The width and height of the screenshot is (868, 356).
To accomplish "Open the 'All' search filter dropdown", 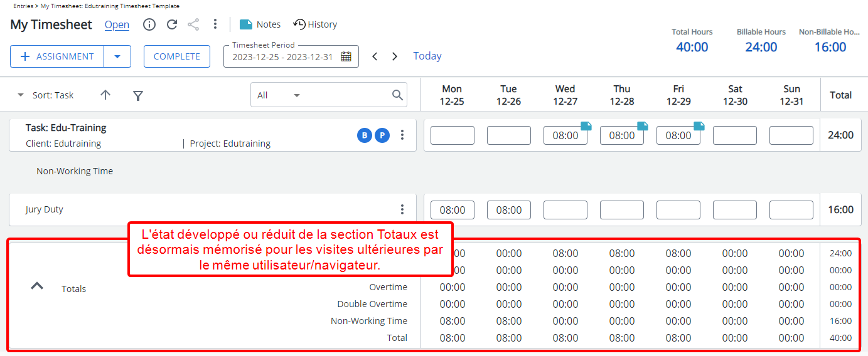I will coord(297,95).
